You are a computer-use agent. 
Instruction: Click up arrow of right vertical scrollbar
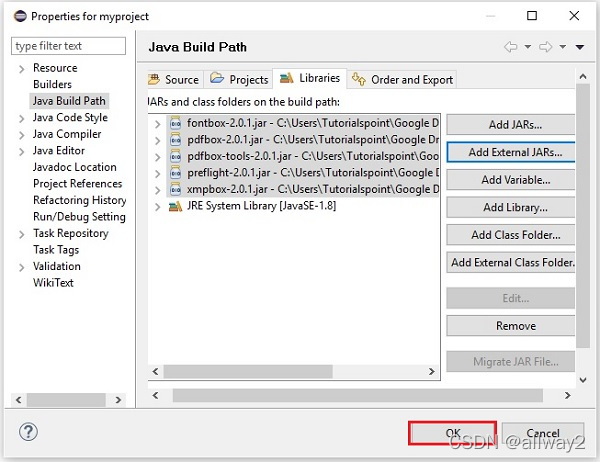pyautogui.click(x=583, y=77)
